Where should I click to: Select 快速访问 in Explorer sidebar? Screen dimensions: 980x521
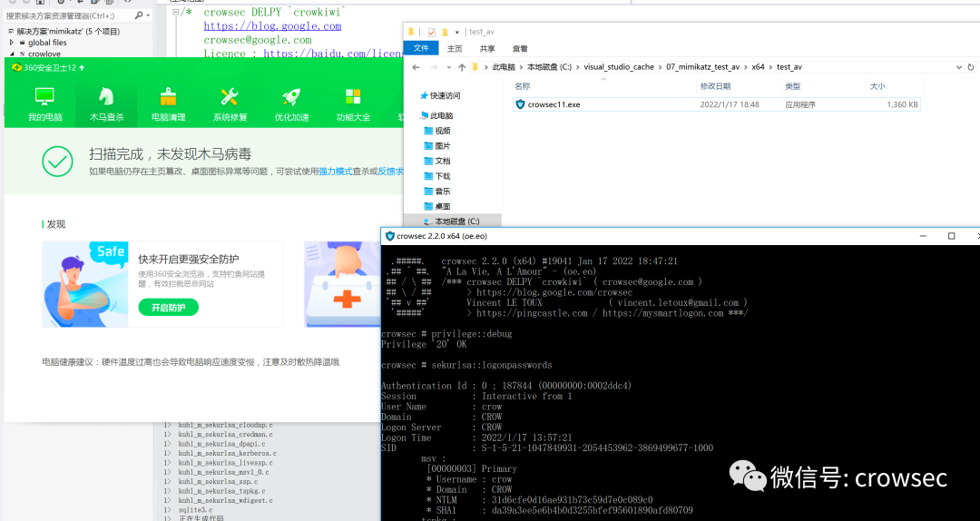click(x=440, y=95)
